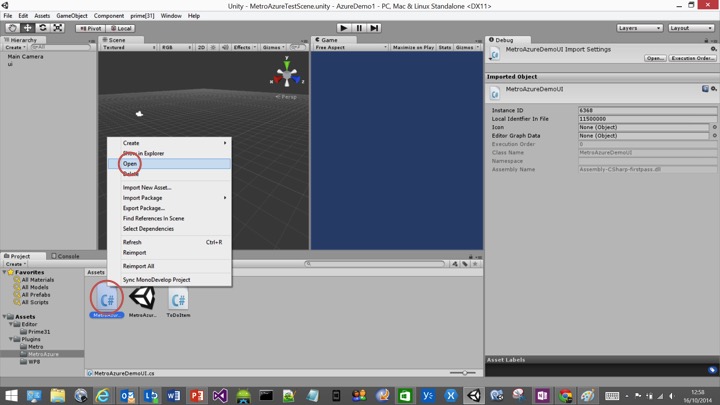Screen dimensions: 720x405
Task: Toggle Local/Global handle rotation
Action: point(121,28)
